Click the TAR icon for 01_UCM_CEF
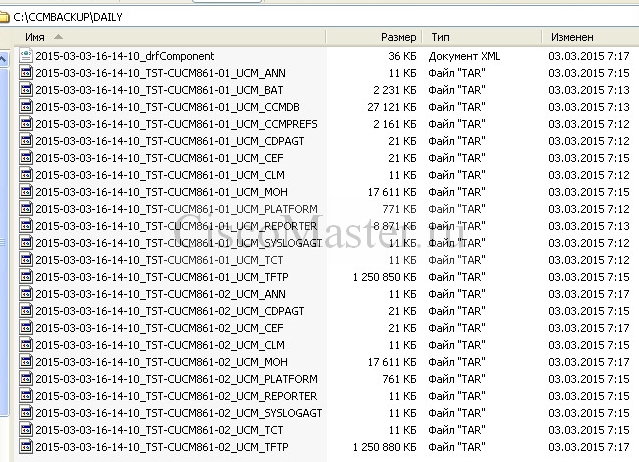Screen dimensions: 639x462 click(26, 158)
